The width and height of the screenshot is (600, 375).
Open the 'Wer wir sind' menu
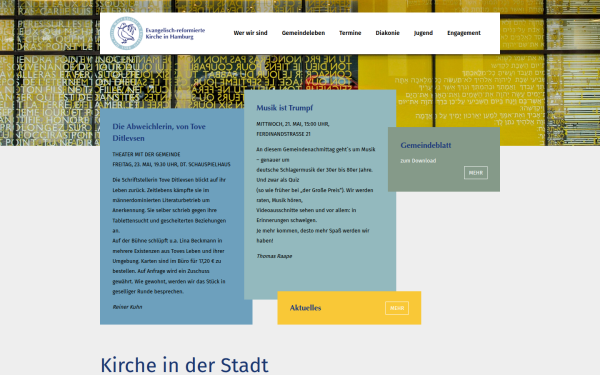coord(250,33)
